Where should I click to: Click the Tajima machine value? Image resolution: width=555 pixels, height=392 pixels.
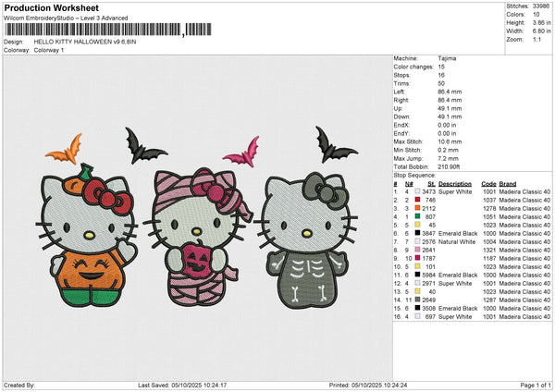pos(447,58)
